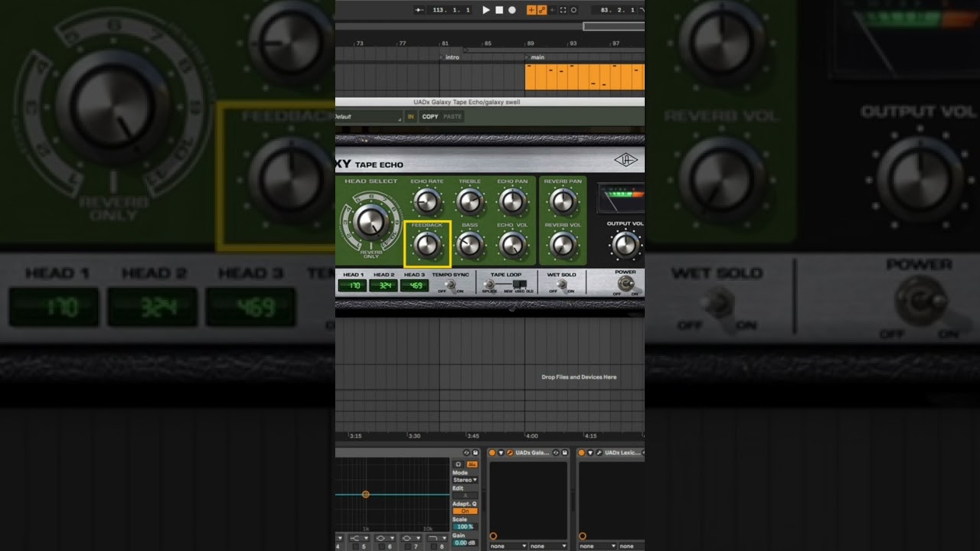
Task: Click the COPY button in the plugin header
Action: click(x=430, y=116)
